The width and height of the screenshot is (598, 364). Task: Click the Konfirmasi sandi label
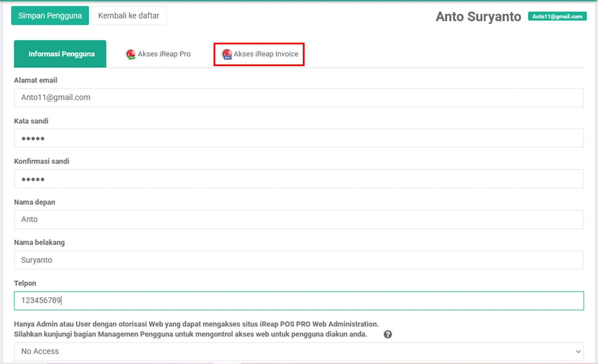[41, 161]
